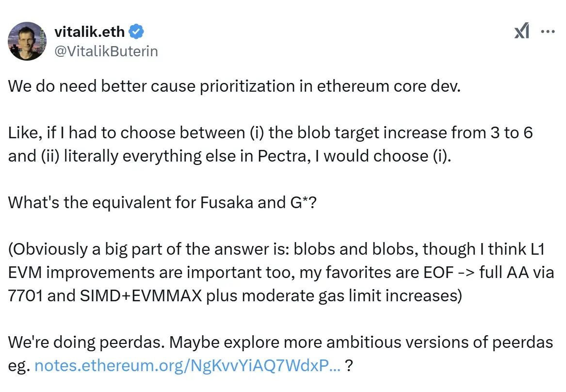Open Vitalik's profile via his avatar
The height and width of the screenshot is (392, 566).
(27, 41)
